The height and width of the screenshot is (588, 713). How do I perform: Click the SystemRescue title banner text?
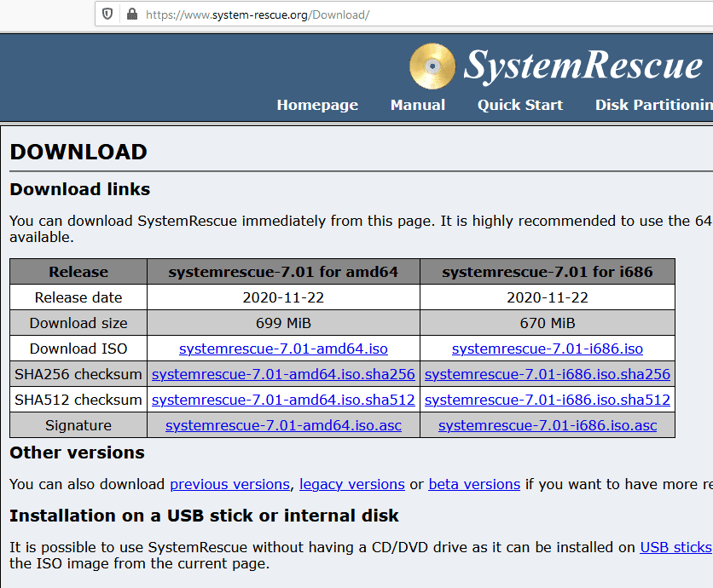(x=583, y=66)
